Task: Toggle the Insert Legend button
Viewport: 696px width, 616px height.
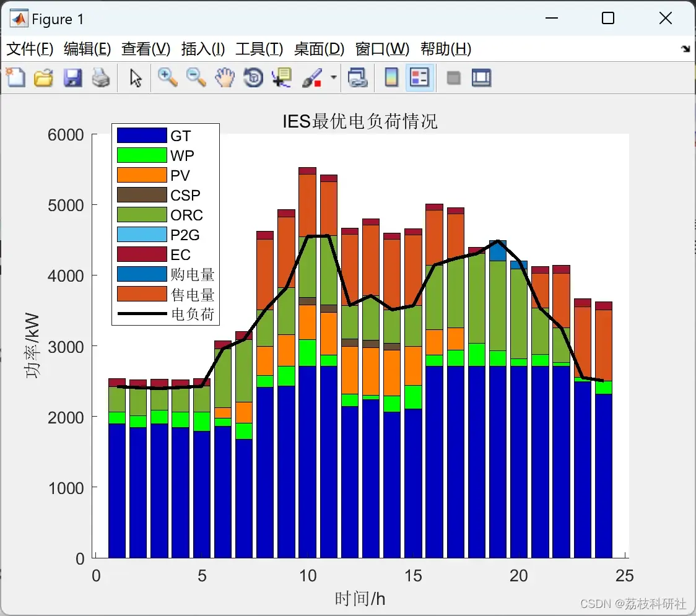Action: (x=419, y=77)
